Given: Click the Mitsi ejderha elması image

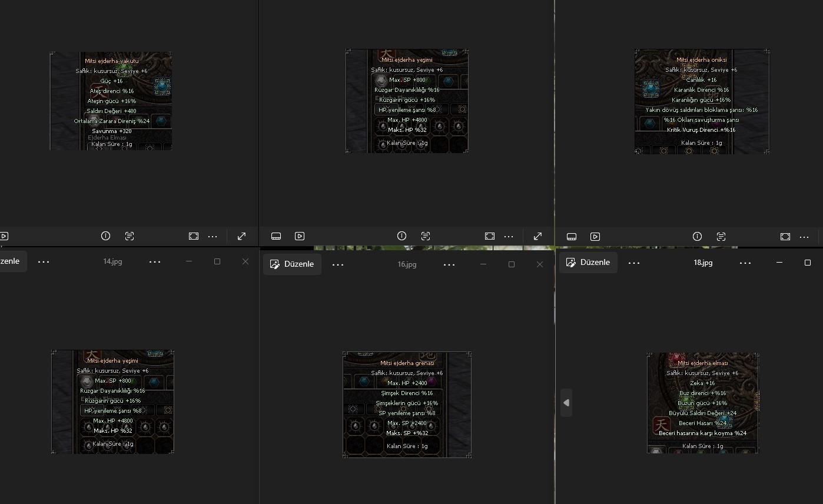Looking at the screenshot, I should 703,403.
